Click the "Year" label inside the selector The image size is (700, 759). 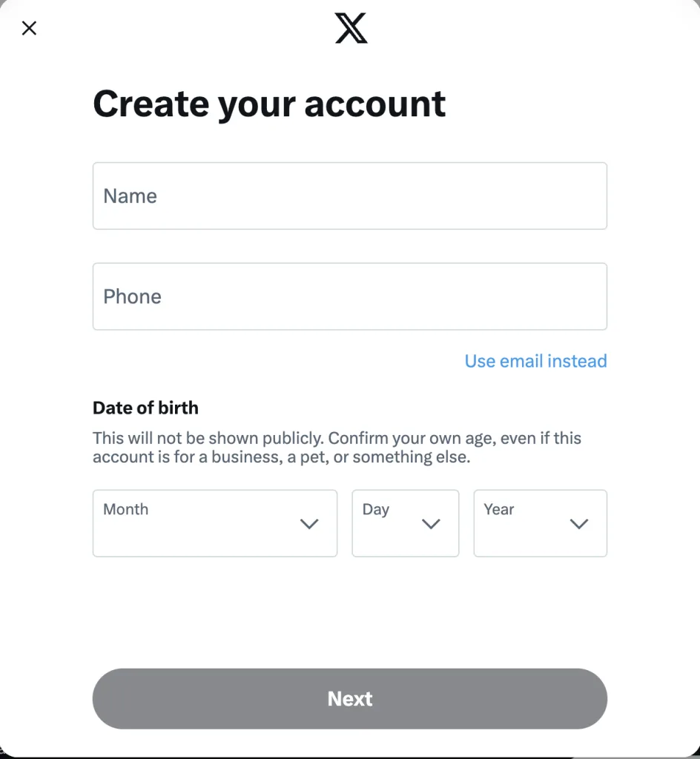point(499,509)
